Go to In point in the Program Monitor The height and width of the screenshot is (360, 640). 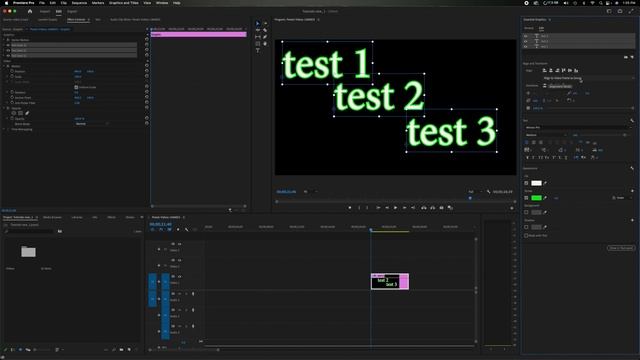(378, 208)
